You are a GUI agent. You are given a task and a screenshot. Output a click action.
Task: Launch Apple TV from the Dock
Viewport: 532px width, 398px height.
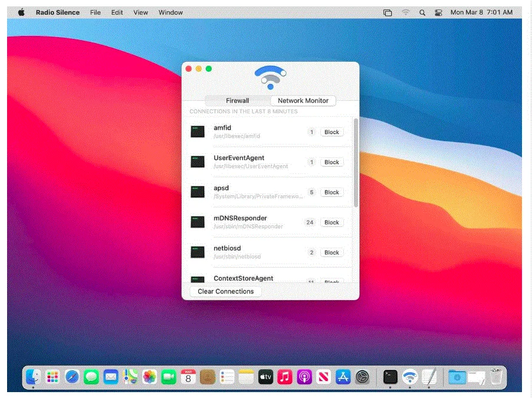tap(265, 377)
